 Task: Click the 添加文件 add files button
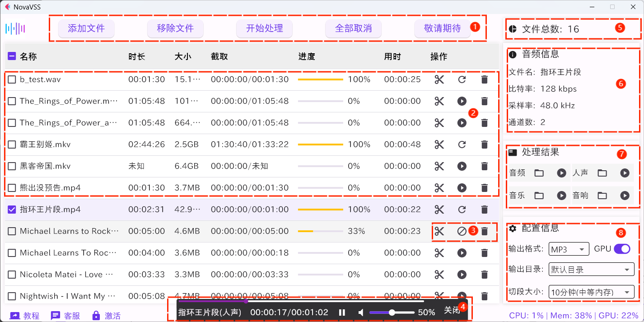point(86,28)
